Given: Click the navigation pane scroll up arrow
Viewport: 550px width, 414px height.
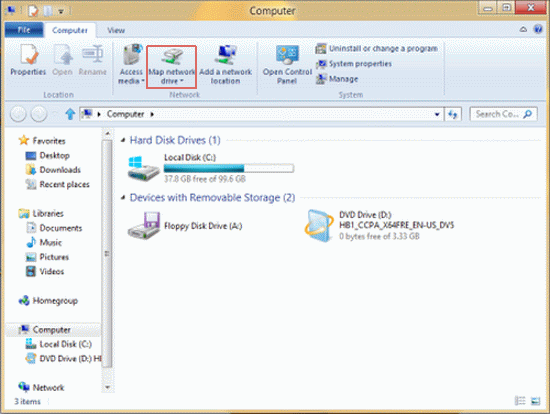Looking at the screenshot, I should pyautogui.click(x=107, y=134).
